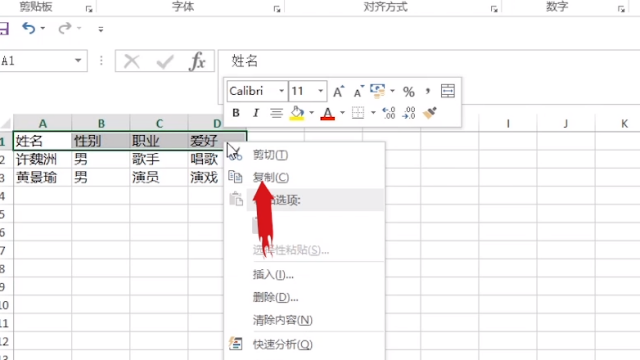Click the Format Painter brush icon

(430, 113)
